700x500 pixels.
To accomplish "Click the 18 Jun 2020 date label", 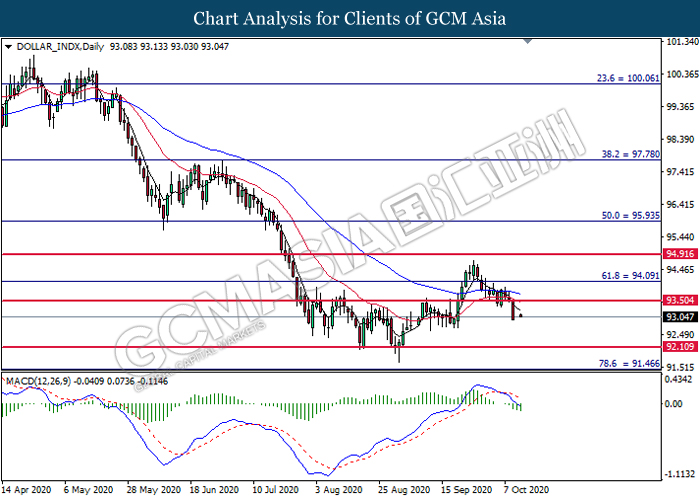I will (215, 490).
